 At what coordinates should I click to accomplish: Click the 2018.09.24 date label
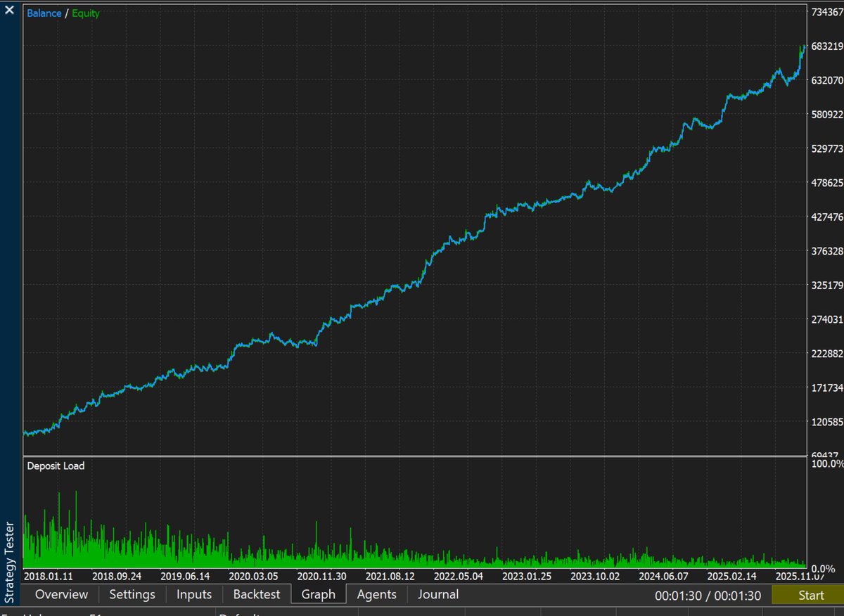116,576
